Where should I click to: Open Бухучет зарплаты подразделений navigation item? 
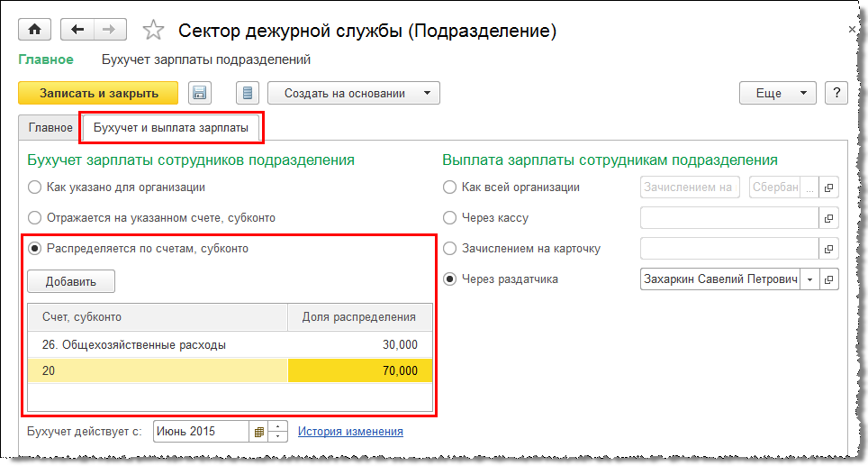pyautogui.click(x=206, y=60)
